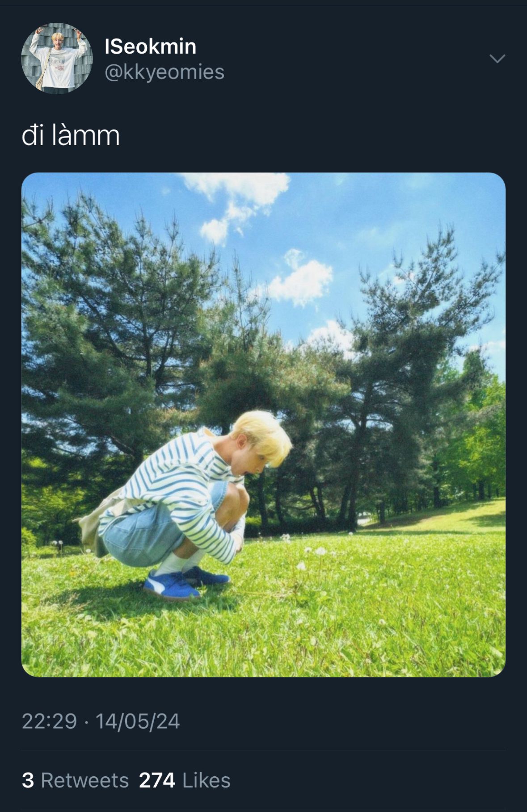Click the 22:29 · 14/05/24 timestamp
This screenshot has width=527, height=812.
pos(101,721)
